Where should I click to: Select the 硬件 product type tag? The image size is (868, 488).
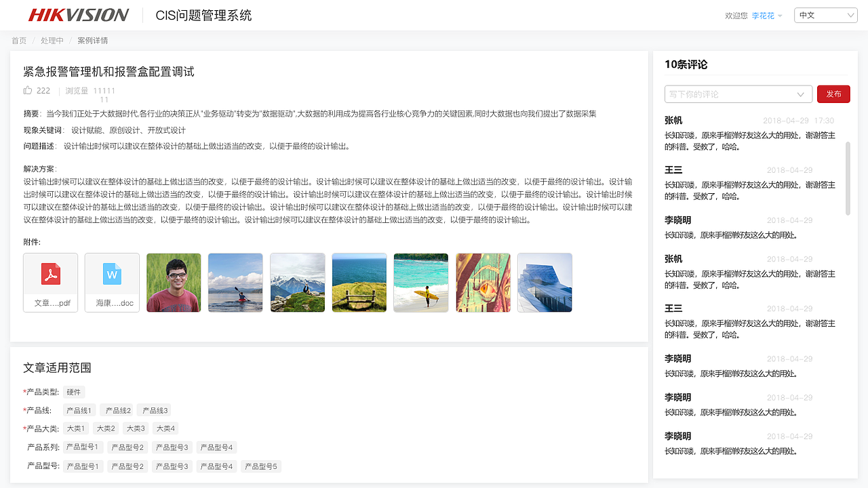coord(73,392)
